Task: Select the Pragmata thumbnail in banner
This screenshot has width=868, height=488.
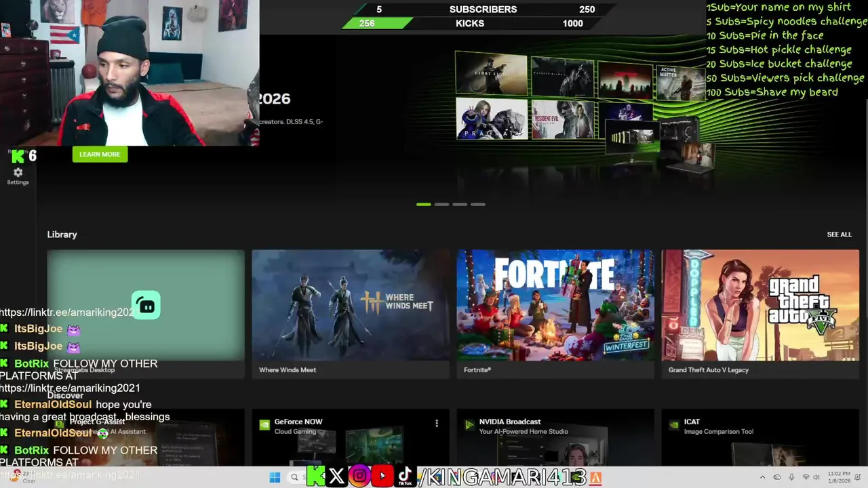Action: point(492,119)
